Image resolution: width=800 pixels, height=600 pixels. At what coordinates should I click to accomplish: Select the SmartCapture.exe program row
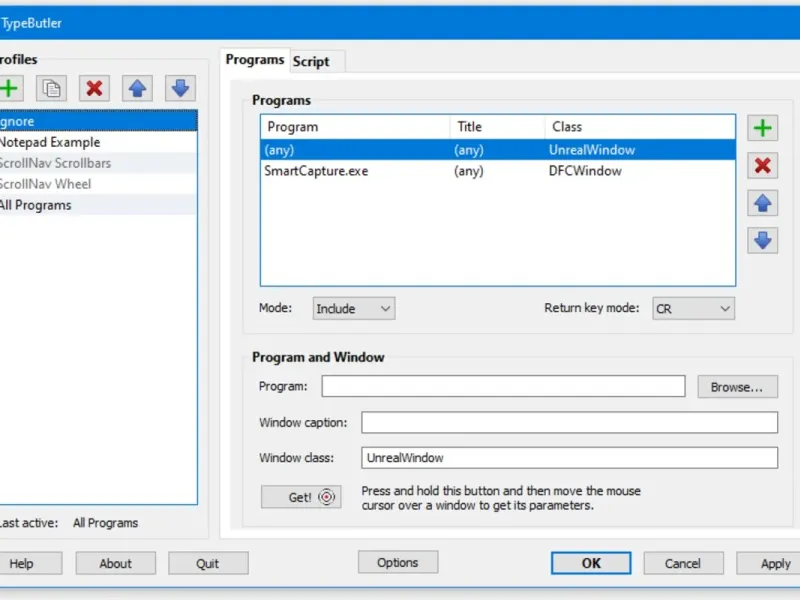coord(498,171)
